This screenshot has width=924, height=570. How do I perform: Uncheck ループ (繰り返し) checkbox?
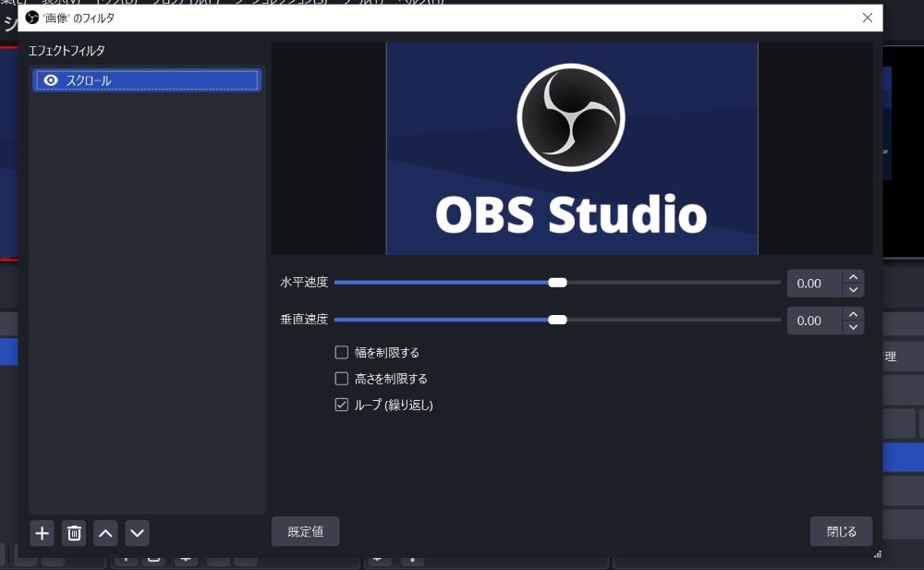(341, 405)
